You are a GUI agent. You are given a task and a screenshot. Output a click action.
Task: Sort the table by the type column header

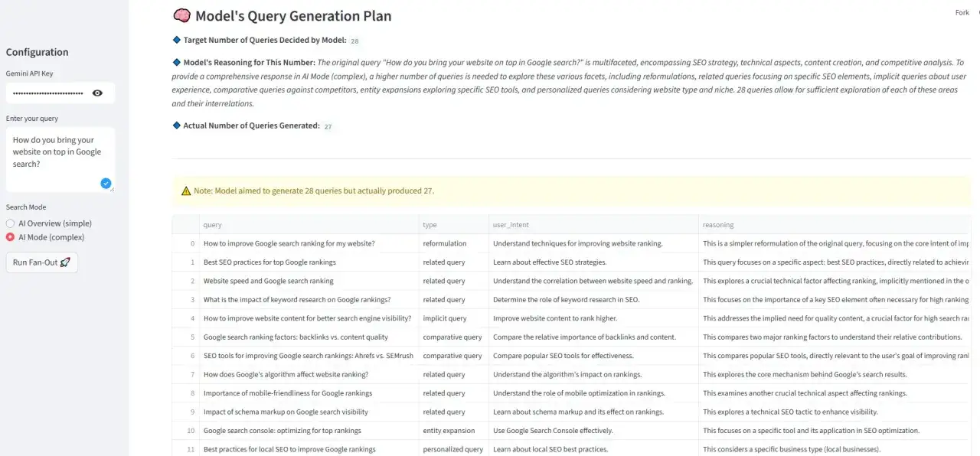click(x=430, y=224)
